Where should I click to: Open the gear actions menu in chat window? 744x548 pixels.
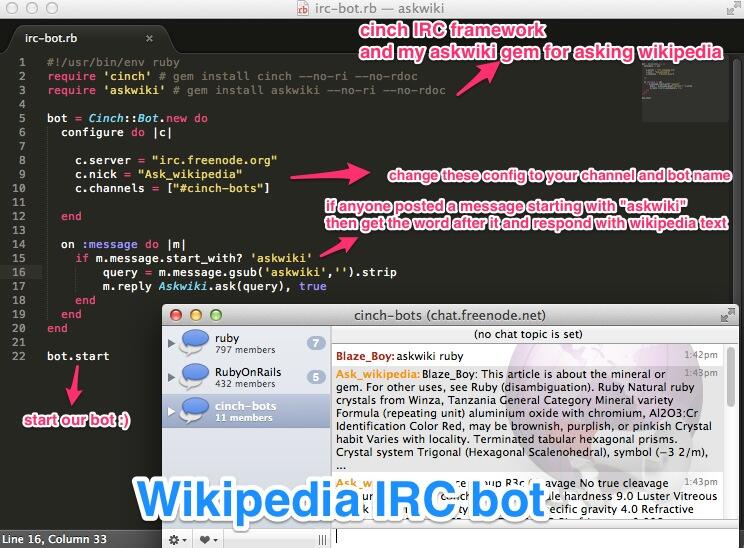click(x=177, y=540)
